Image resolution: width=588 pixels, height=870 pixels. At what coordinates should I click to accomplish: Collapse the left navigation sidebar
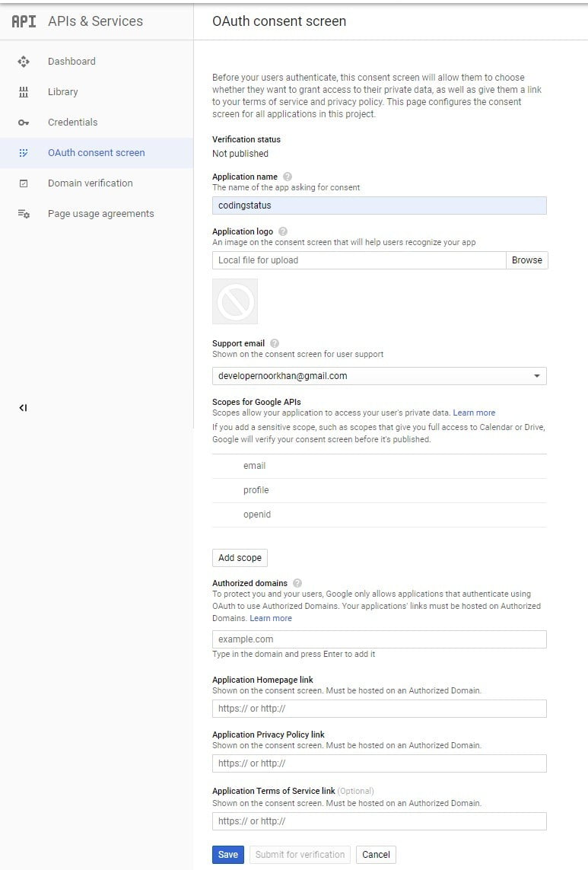23,408
